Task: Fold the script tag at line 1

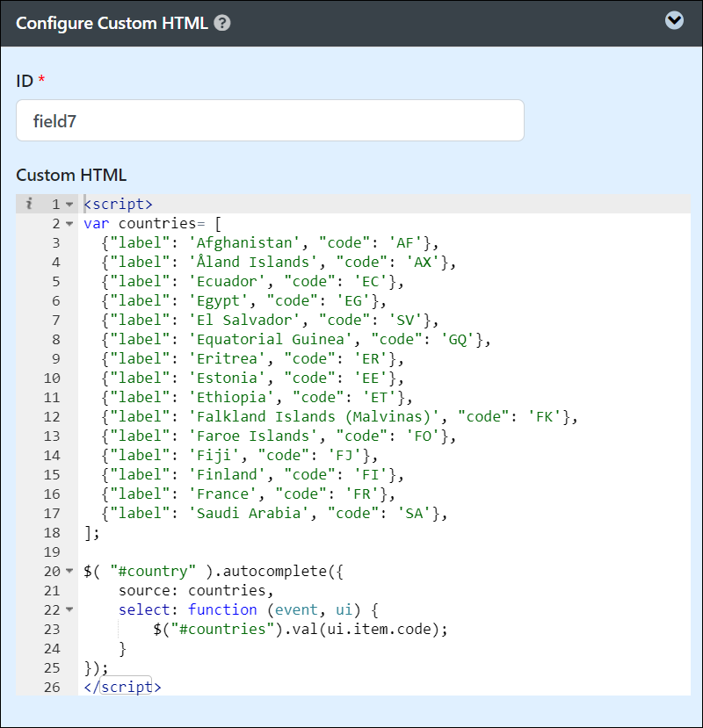Action: (69, 205)
